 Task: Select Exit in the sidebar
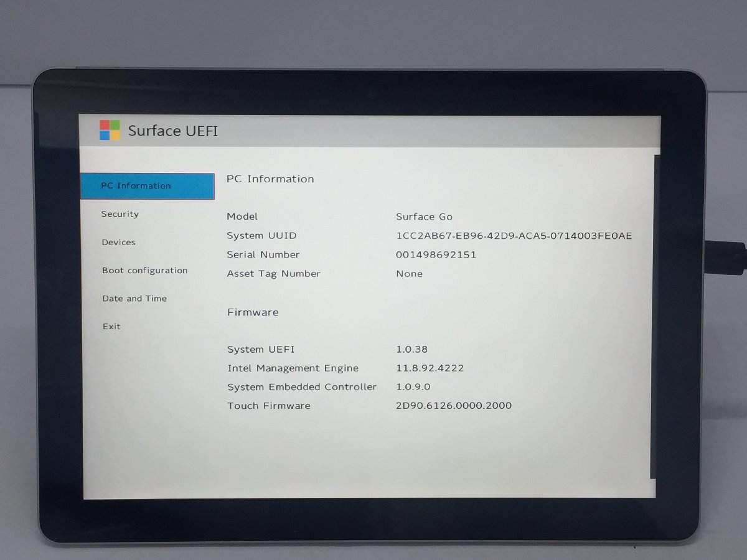coord(111,326)
